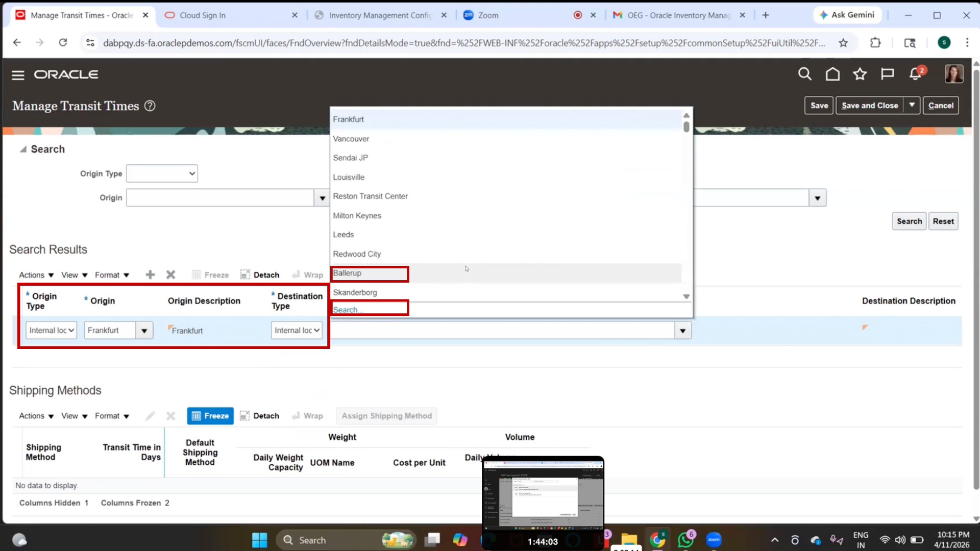Open the row Destination dropdown arrow
This screenshot has height=551, width=980.
(x=682, y=331)
